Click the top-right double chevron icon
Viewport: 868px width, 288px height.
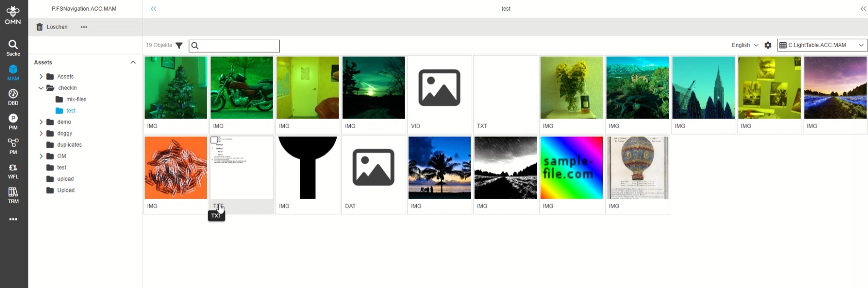(x=863, y=9)
